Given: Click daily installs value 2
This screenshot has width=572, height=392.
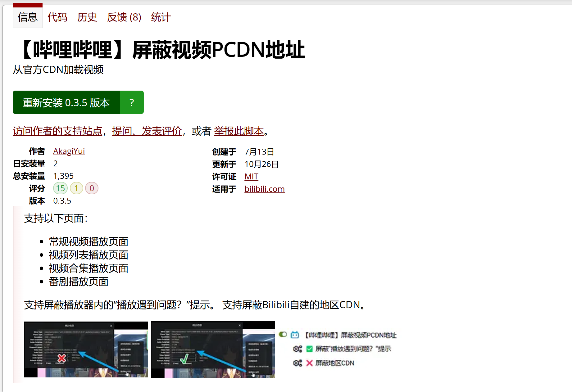Looking at the screenshot, I should [55, 164].
